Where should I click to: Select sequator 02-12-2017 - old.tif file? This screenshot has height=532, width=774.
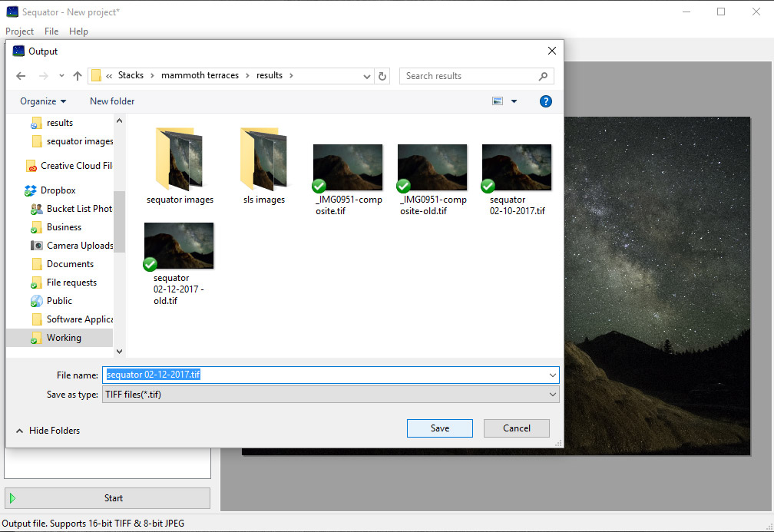tap(179, 263)
